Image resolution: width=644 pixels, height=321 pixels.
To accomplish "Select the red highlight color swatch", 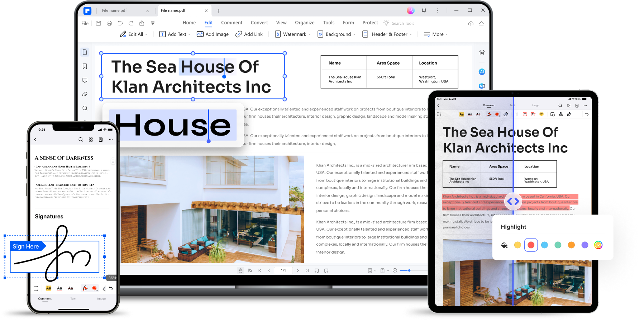I will pos(531,245).
